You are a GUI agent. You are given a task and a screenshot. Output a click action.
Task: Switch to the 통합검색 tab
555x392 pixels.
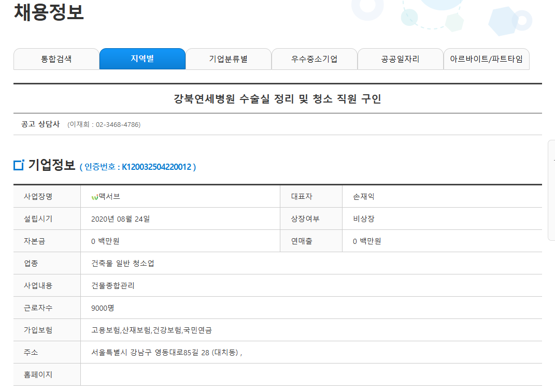[x=56, y=59]
